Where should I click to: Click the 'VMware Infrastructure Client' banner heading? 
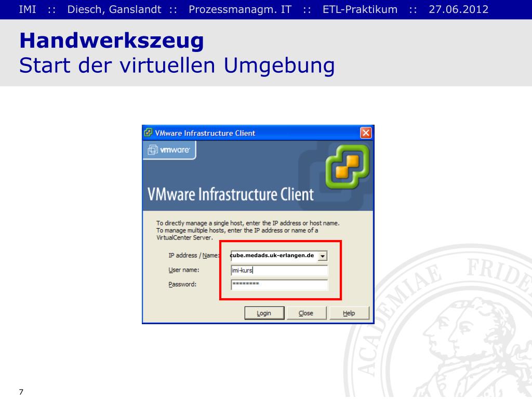[230, 194]
